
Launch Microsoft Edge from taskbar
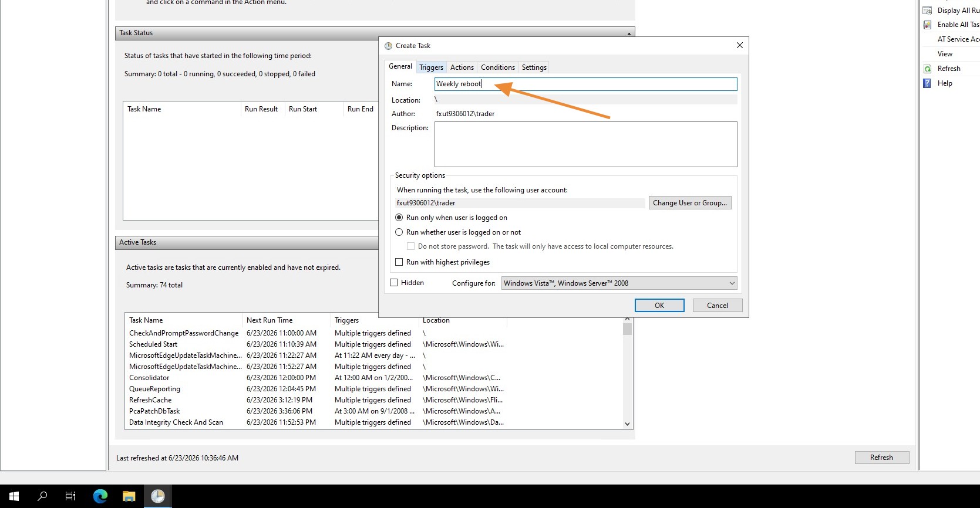(100, 496)
